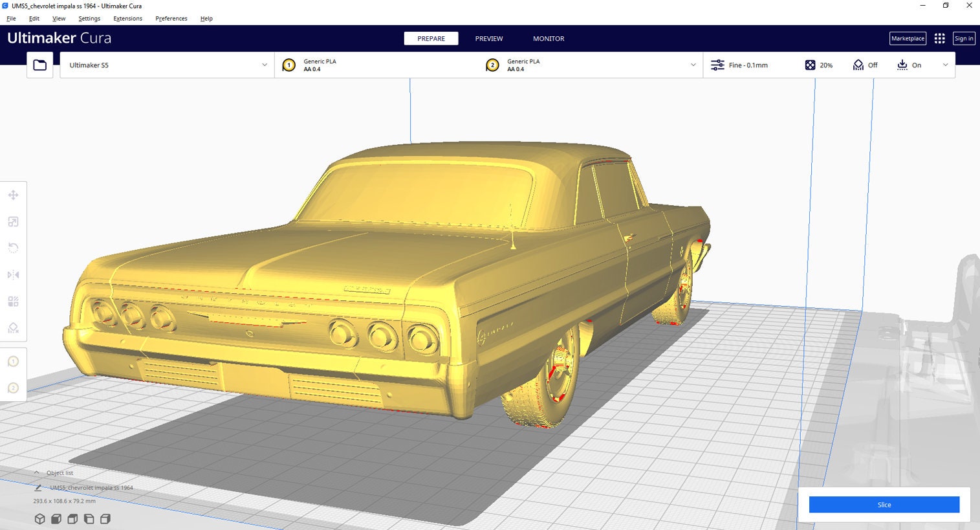Expand the print settings panel chevron
Viewport: 980px width, 530px height.
945,65
